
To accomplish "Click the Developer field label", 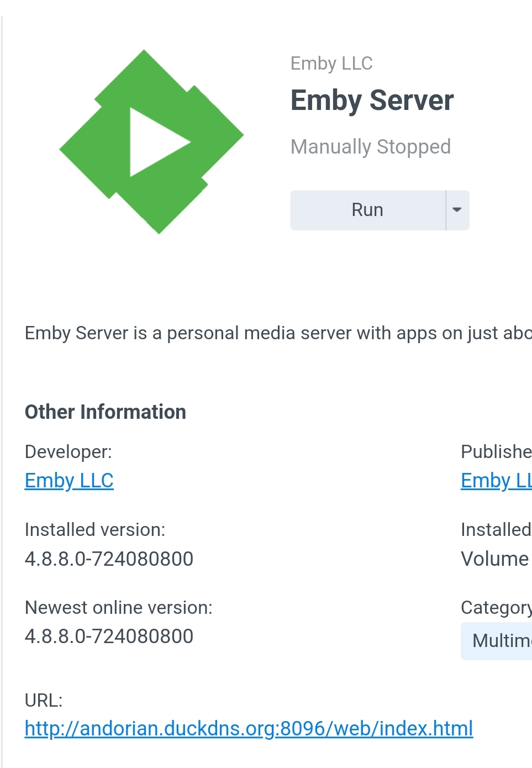I will coord(67,452).
